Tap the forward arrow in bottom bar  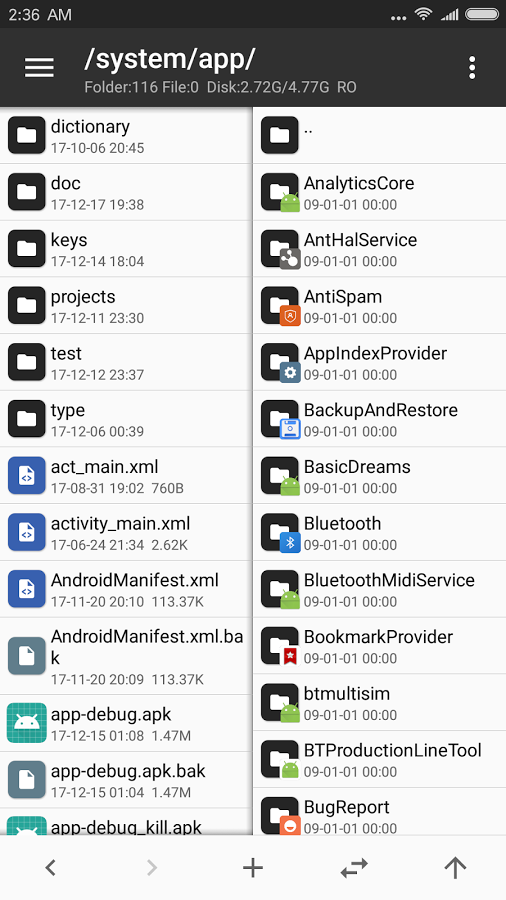151,868
